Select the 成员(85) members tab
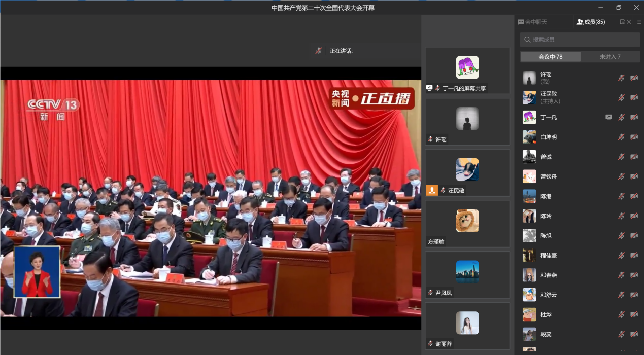Viewport: 644px width, 355px height. (591, 22)
